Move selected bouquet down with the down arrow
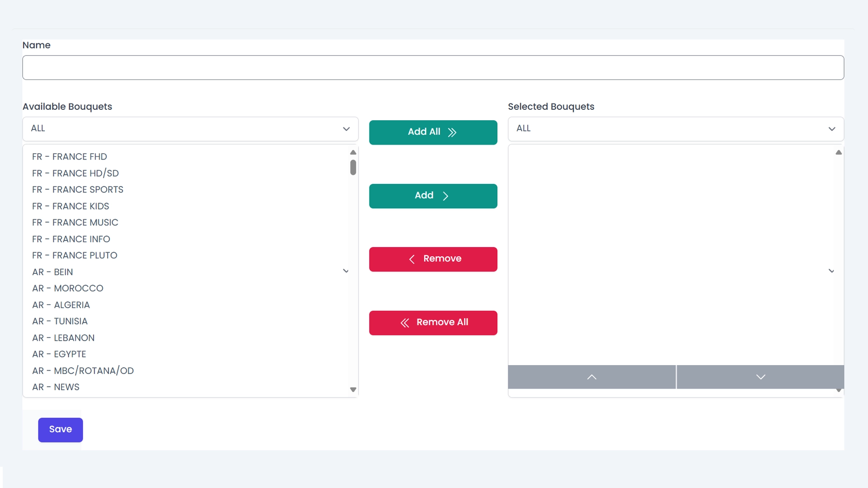Image resolution: width=868 pixels, height=488 pixels. click(x=760, y=377)
